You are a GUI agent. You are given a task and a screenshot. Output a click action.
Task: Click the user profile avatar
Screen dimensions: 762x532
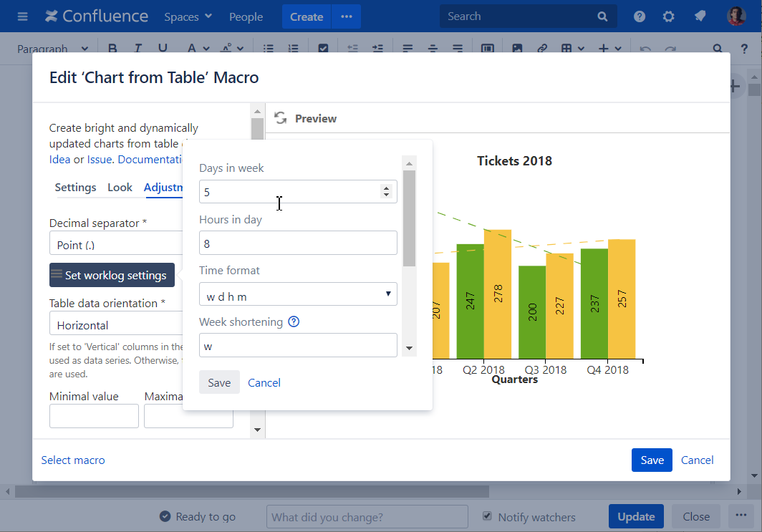pos(736,16)
